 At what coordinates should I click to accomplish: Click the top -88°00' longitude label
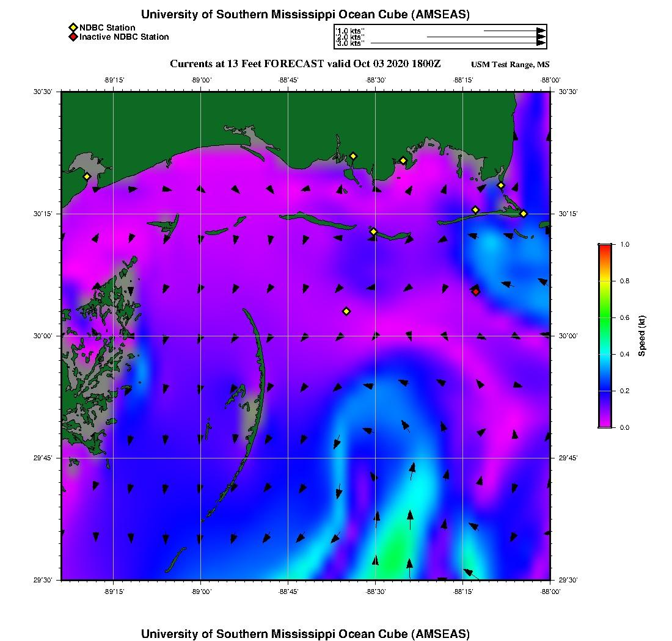tap(550, 80)
